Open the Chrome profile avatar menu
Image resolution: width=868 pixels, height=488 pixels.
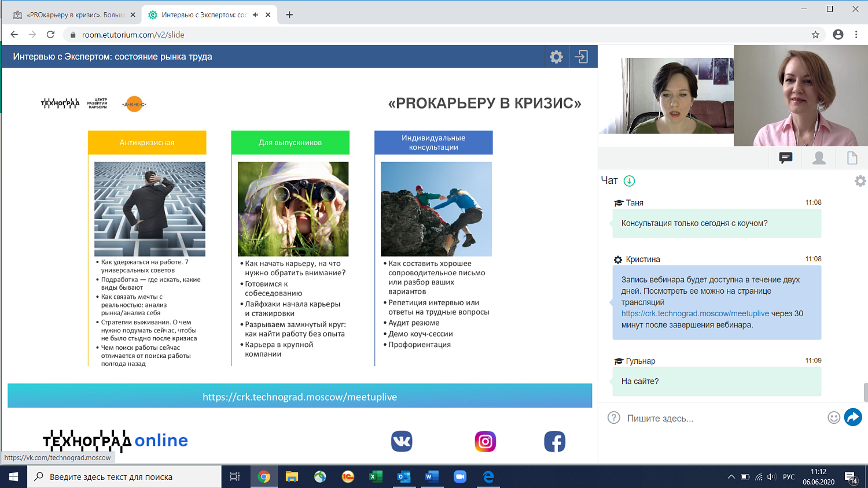(838, 35)
